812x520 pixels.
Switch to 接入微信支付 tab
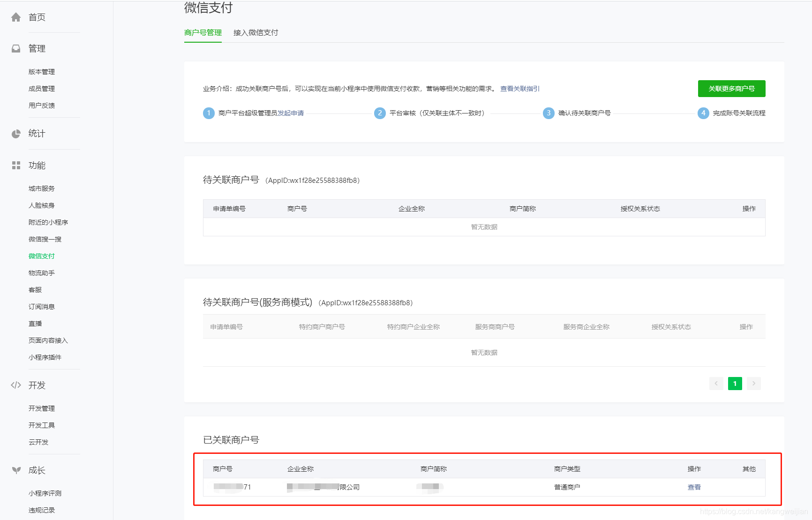pos(256,32)
